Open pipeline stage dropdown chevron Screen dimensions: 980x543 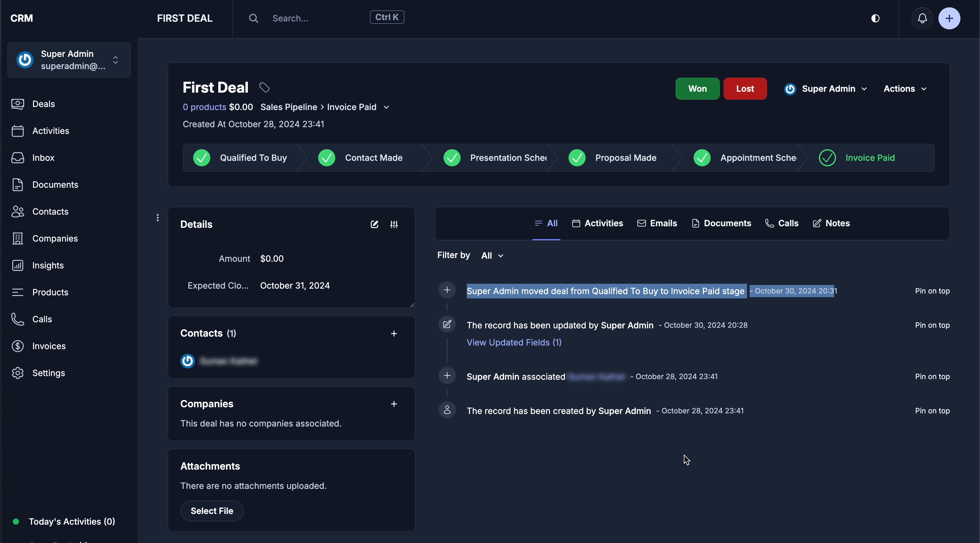point(386,108)
